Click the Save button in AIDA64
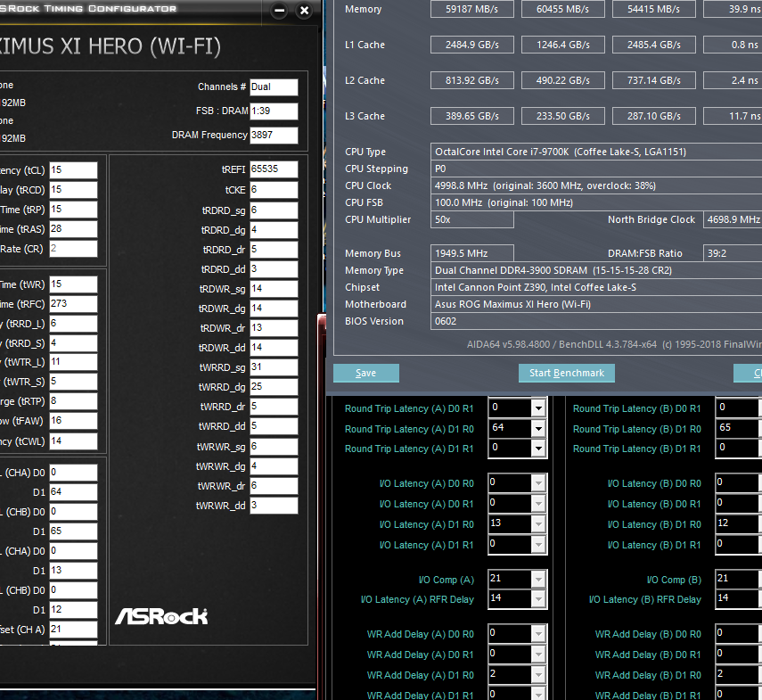Image resolution: width=762 pixels, height=700 pixels. click(366, 373)
